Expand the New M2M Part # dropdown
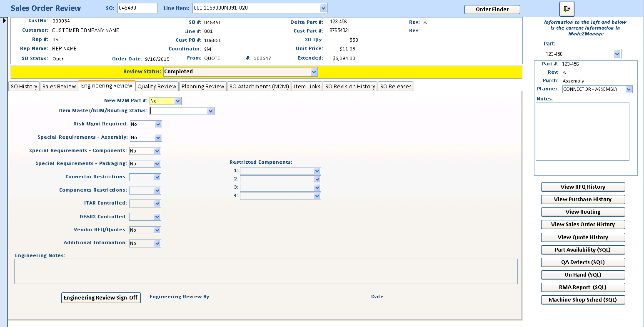 [178, 101]
